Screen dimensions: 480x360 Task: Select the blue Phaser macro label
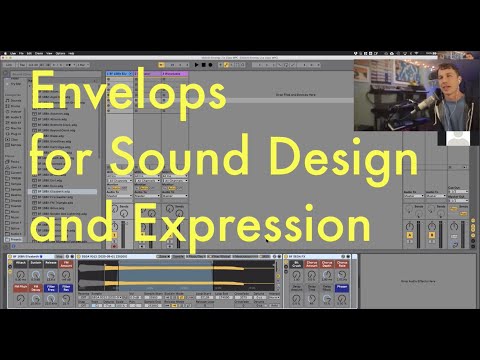point(342,288)
